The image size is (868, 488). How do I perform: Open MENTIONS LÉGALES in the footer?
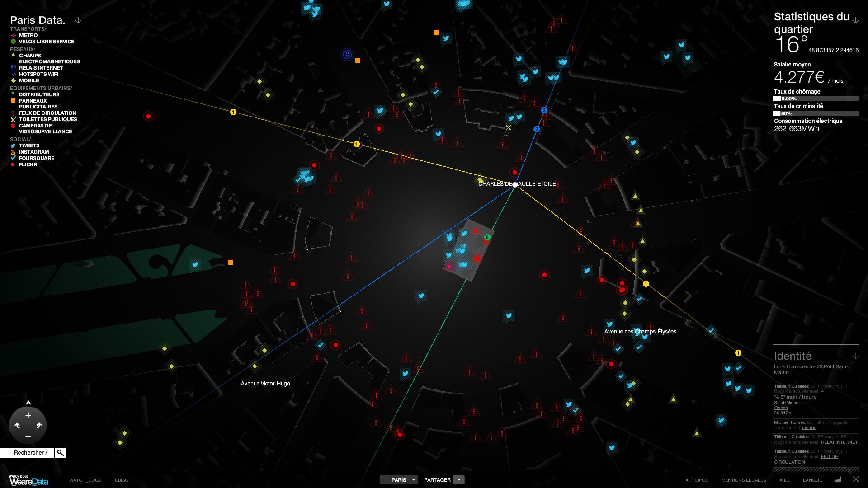(x=744, y=480)
